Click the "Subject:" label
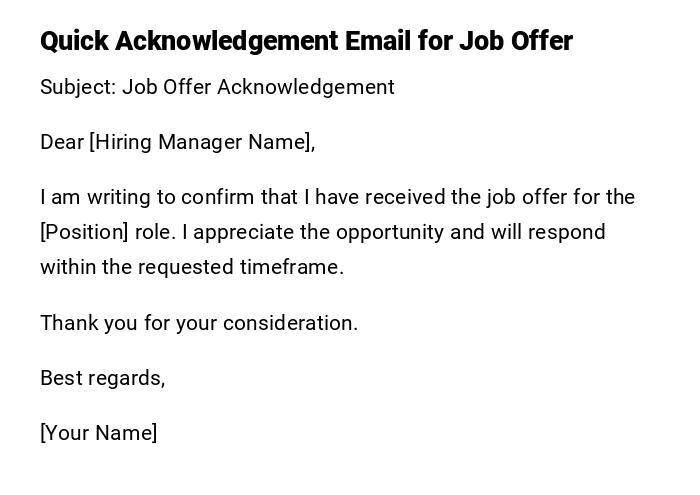This screenshot has height=495, width=700. point(78,87)
